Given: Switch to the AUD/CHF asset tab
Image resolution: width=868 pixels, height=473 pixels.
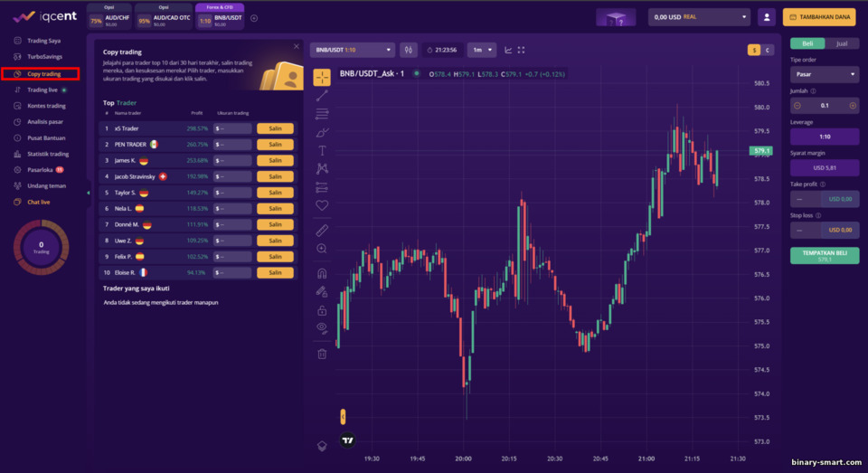Looking at the screenshot, I should pos(109,17).
